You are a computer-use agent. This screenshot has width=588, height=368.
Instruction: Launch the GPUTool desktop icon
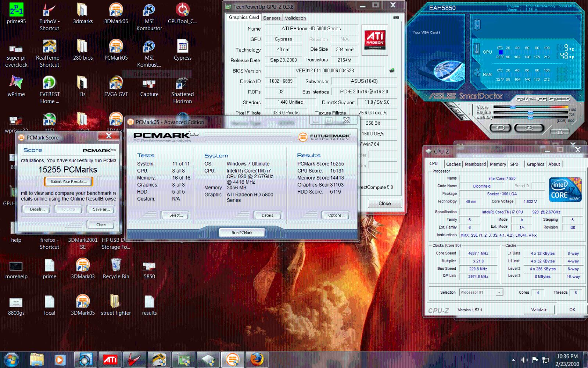182,14
